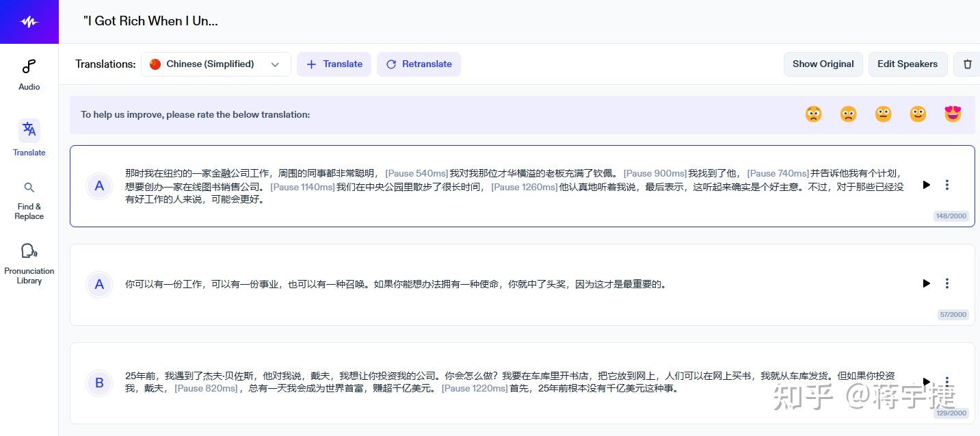Image resolution: width=980 pixels, height=436 pixels.
Task: Rate the translation with the neutral face emoji
Action: [x=883, y=114]
